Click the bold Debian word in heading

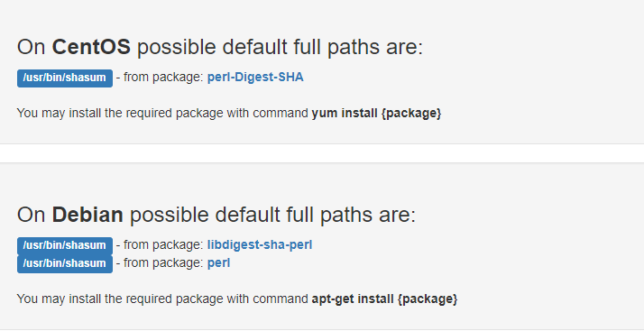click(87, 215)
